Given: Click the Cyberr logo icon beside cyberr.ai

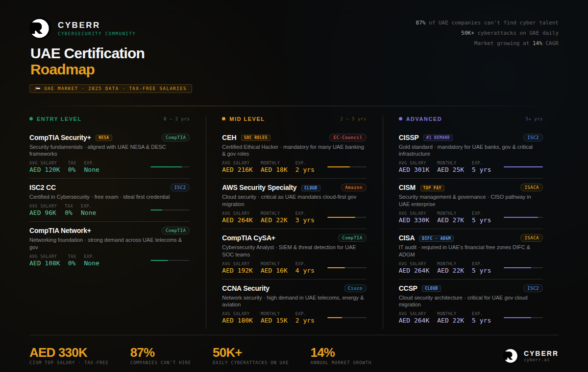Looking at the screenshot, I should click(511, 356).
